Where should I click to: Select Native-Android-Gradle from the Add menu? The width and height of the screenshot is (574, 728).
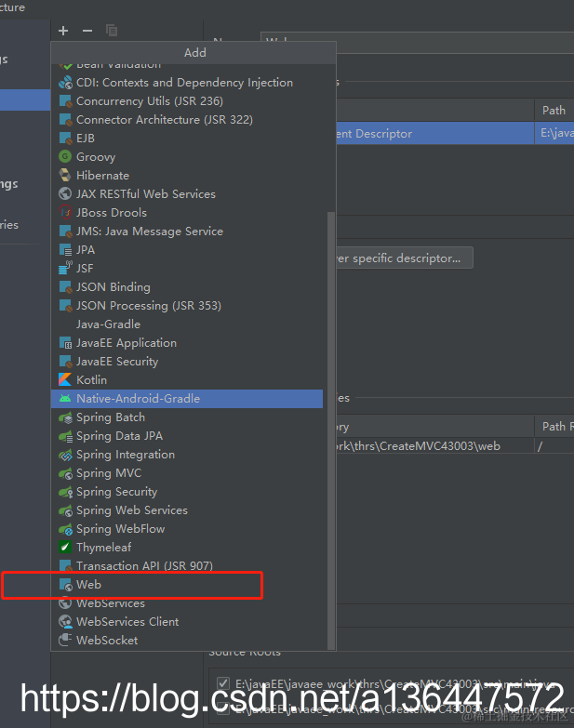(187, 399)
